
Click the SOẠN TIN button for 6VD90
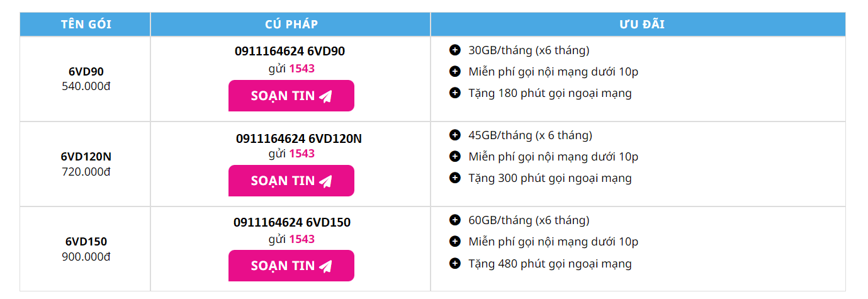291,96
